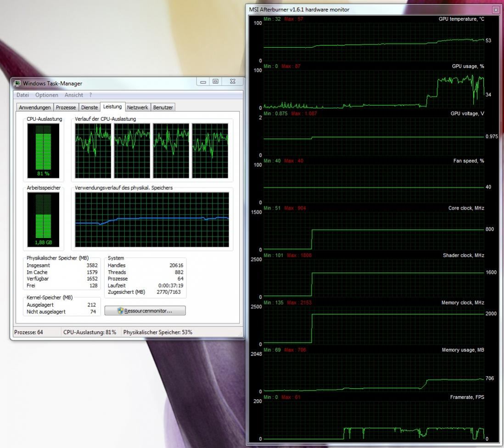Close the MSI Afterburner hardware monitor
This screenshot has height=448, width=504.
[x=496, y=10]
